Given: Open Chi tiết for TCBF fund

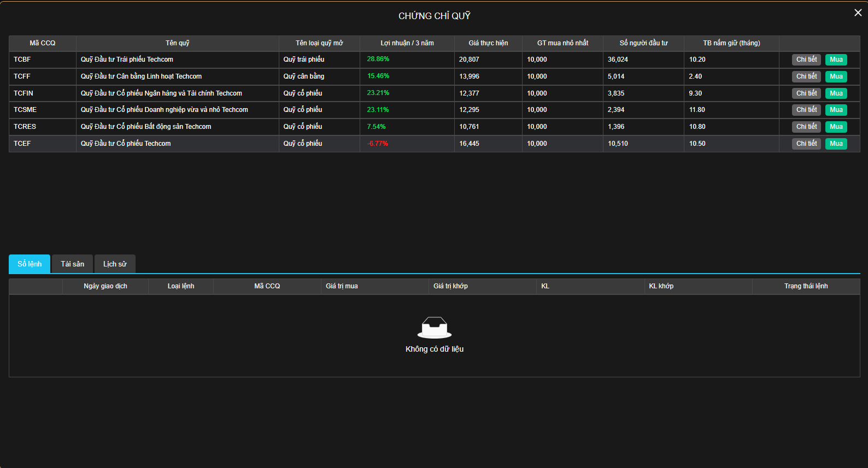Looking at the screenshot, I should click(806, 60).
